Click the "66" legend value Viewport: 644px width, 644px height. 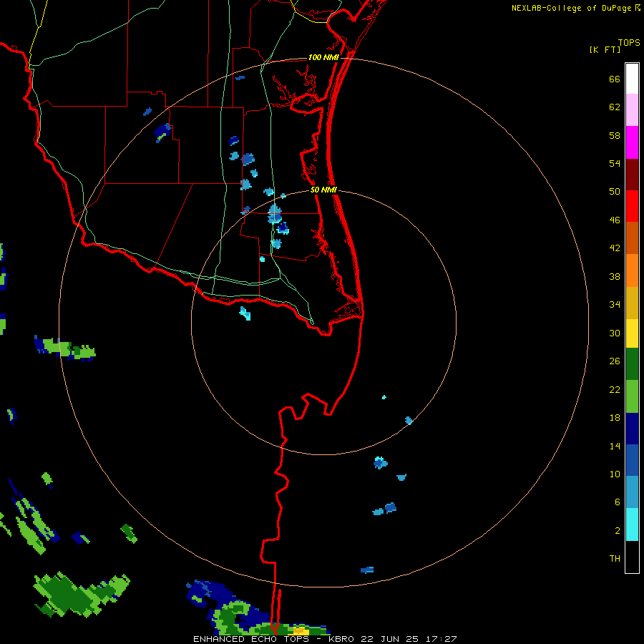coord(615,79)
